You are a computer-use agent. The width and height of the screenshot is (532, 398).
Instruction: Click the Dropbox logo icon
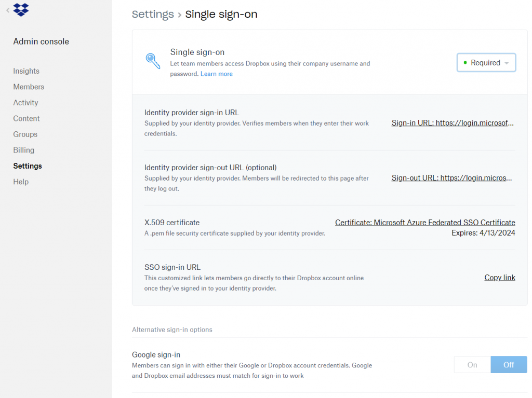coord(21,9)
